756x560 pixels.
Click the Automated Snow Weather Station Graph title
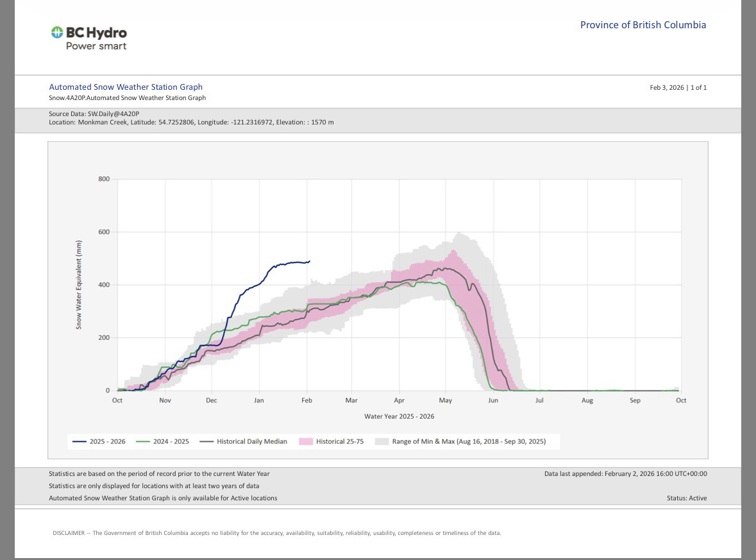[x=126, y=87]
